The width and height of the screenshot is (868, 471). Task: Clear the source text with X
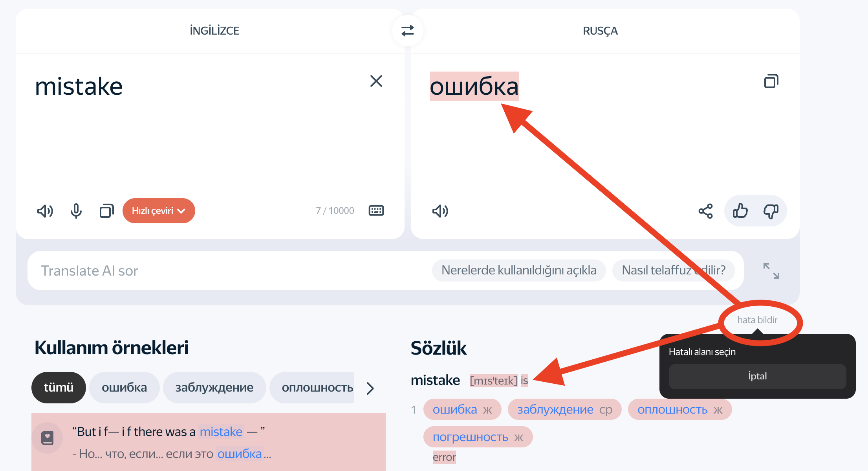pyautogui.click(x=376, y=81)
